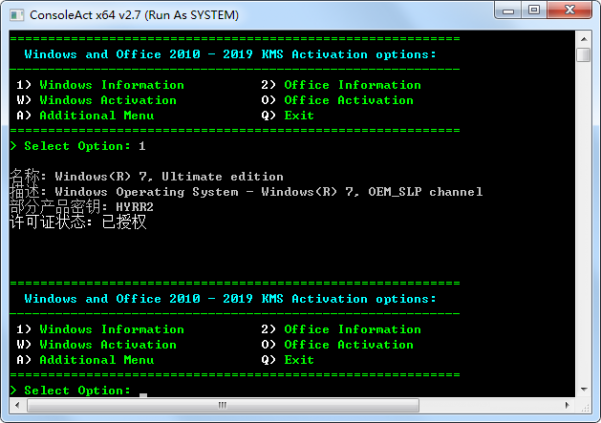Viewport: 601px width, 423px height.
Task: Click bottom menu's Windows Activation option
Action: [108, 345]
